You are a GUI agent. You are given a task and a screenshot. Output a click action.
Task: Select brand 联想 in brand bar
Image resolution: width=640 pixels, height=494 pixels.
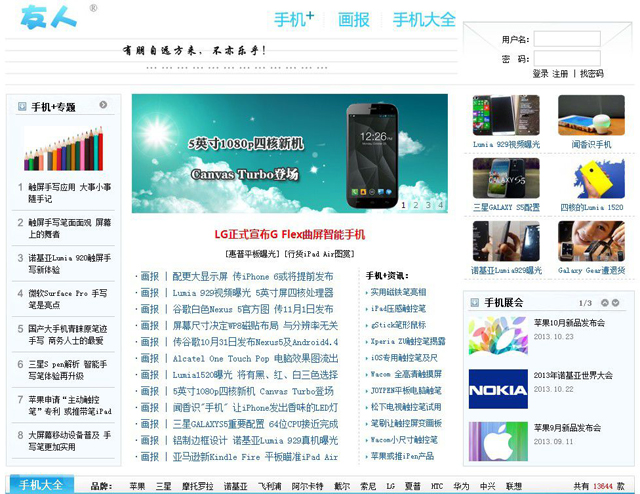point(514,486)
